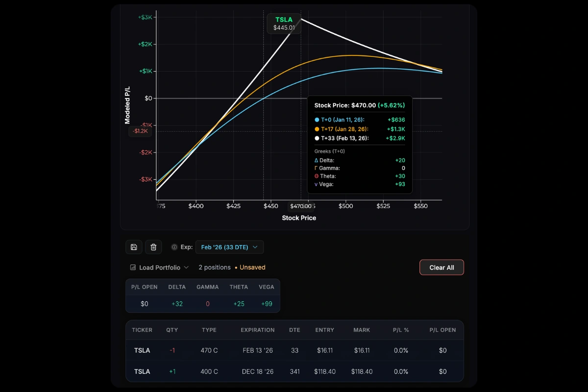Click the Vega symbol in the Greeks tooltip
This screenshot has height=392, width=588.
[317, 184]
